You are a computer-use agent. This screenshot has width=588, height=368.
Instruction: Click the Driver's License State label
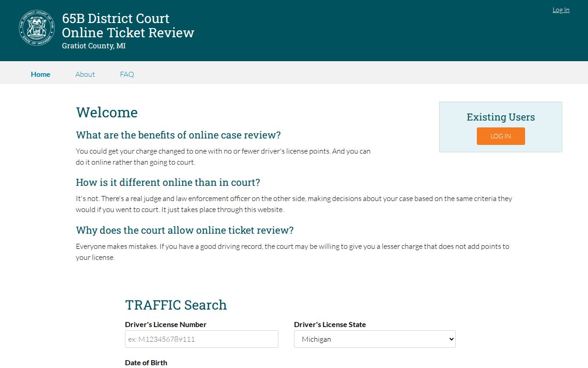(330, 324)
